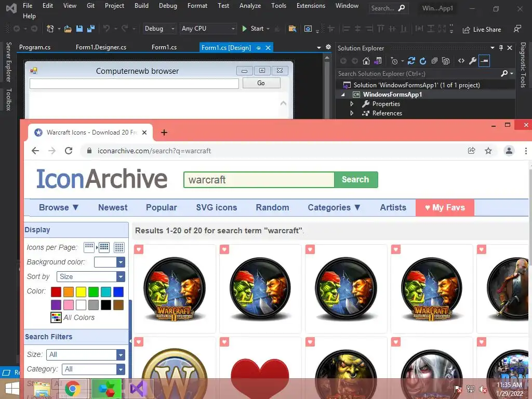
Task: Favorite the gold W icon card
Action: (139, 342)
